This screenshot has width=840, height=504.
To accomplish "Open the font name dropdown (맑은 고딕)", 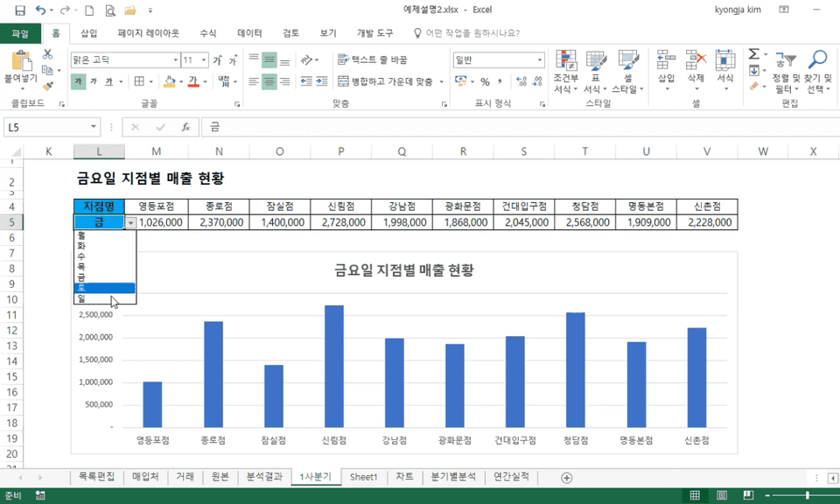I will coord(175,60).
